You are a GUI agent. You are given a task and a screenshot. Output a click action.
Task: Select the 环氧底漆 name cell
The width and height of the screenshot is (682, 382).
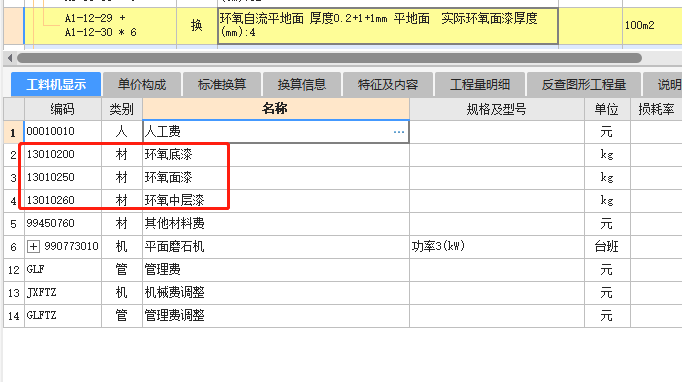pyautogui.click(x=276, y=154)
